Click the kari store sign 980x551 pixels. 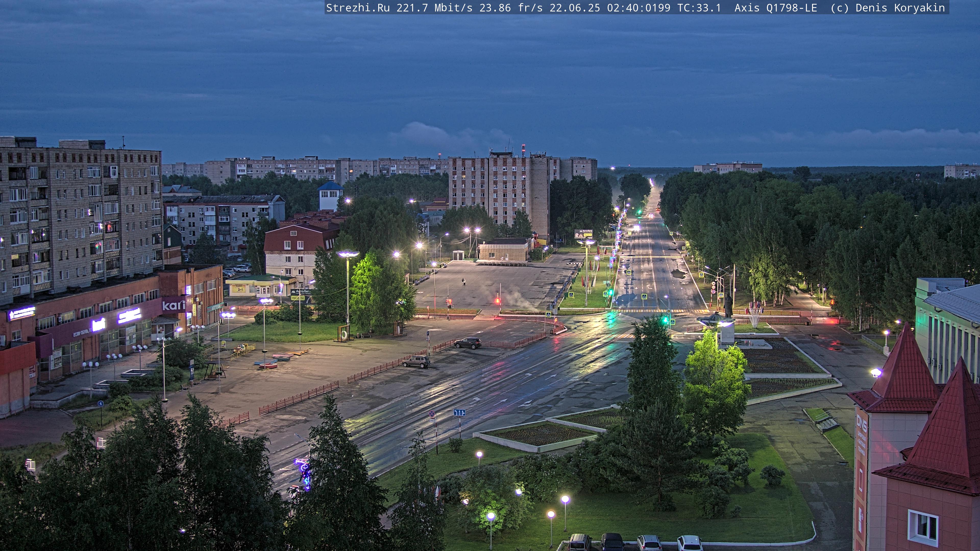[x=174, y=305]
